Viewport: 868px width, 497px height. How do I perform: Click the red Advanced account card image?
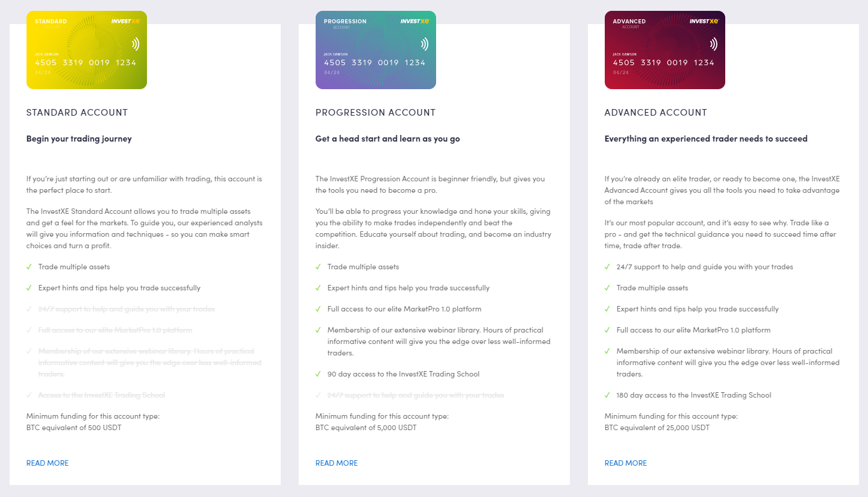(665, 50)
